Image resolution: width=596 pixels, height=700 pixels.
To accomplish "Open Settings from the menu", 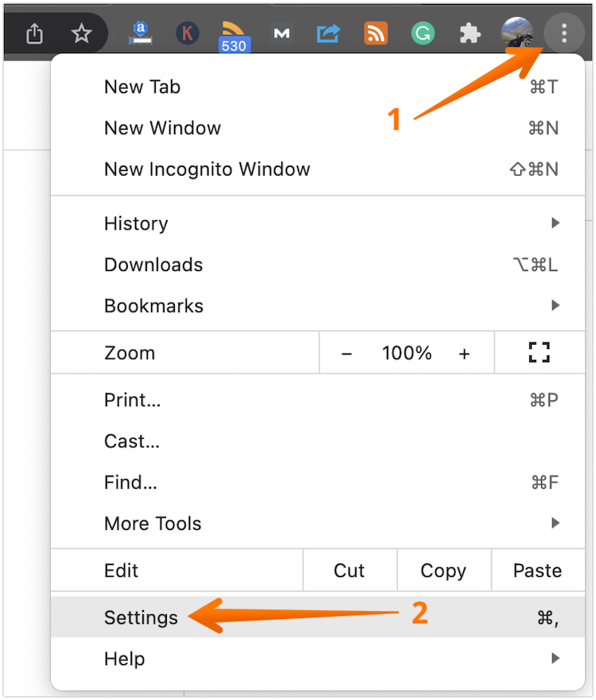I will pos(141,617).
